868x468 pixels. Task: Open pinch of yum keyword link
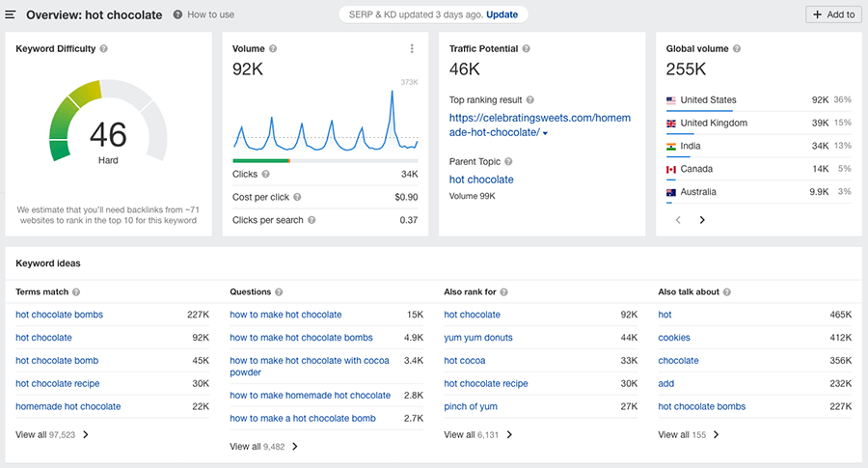tap(471, 406)
